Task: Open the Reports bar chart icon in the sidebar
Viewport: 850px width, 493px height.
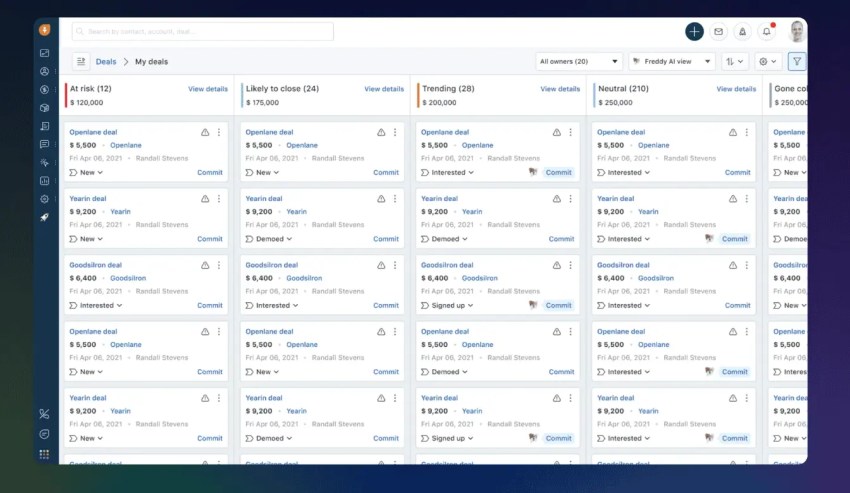Action: pyautogui.click(x=44, y=181)
